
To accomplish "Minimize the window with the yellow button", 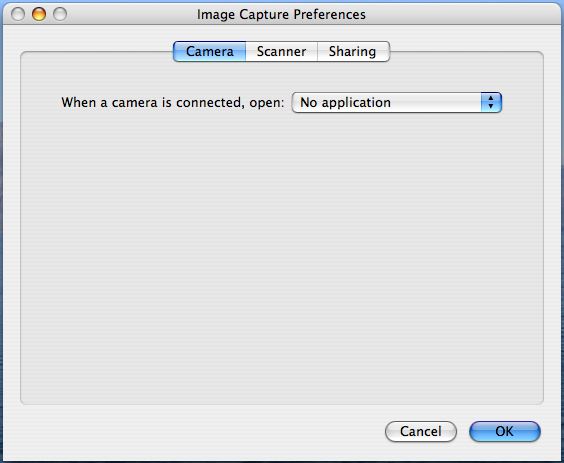I will coord(39,14).
